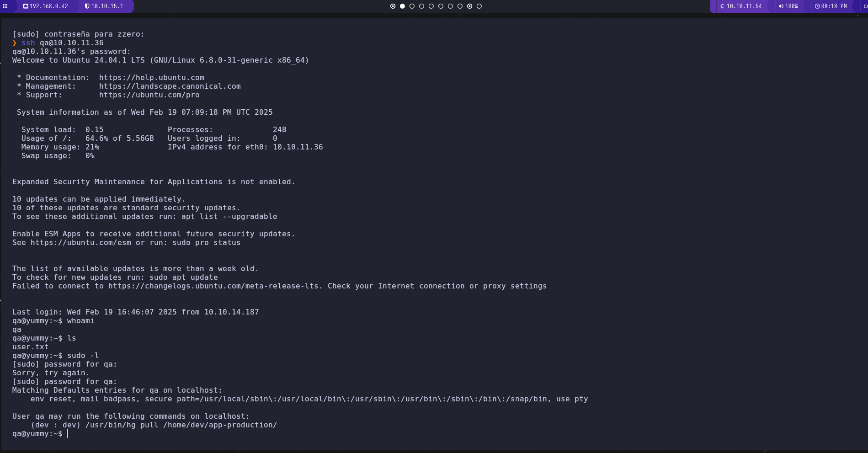Click the Usage of / value '64.6% of 5.56GB'

point(120,139)
